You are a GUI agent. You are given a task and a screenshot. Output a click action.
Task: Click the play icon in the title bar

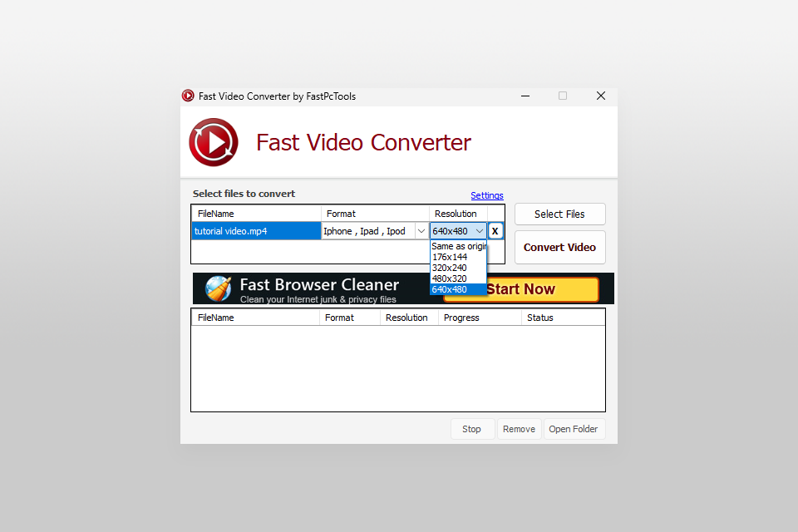click(x=188, y=96)
